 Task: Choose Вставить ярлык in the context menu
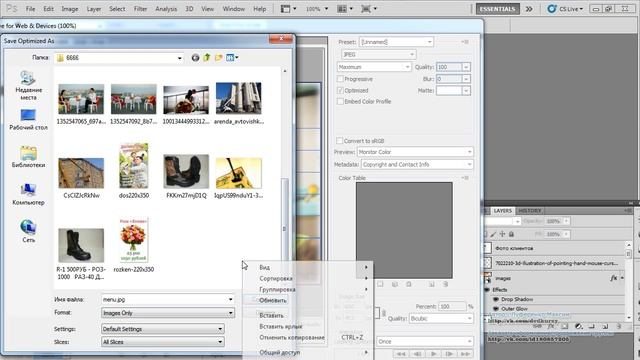click(x=281, y=327)
